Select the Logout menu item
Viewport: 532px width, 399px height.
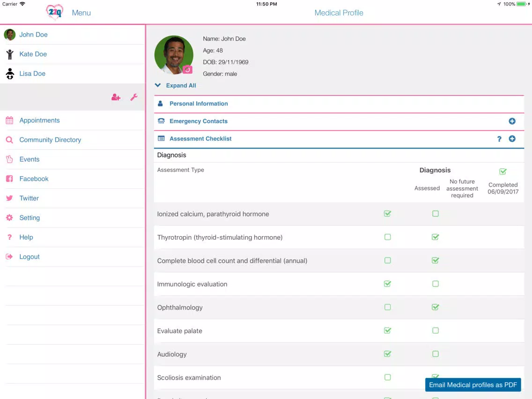pos(73,257)
